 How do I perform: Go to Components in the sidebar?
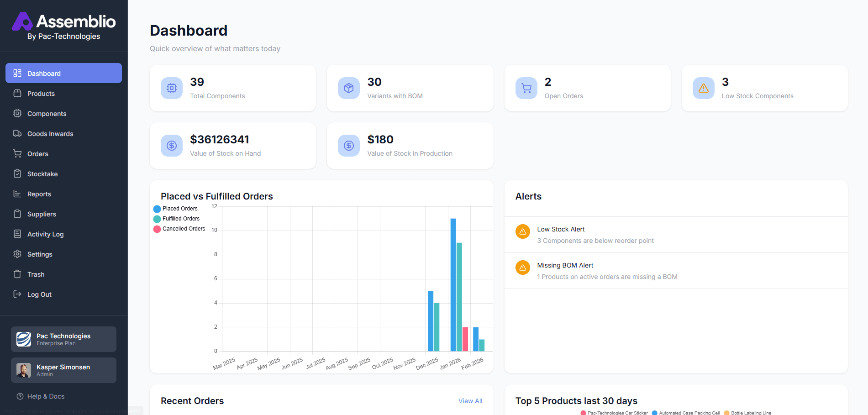coord(63,113)
